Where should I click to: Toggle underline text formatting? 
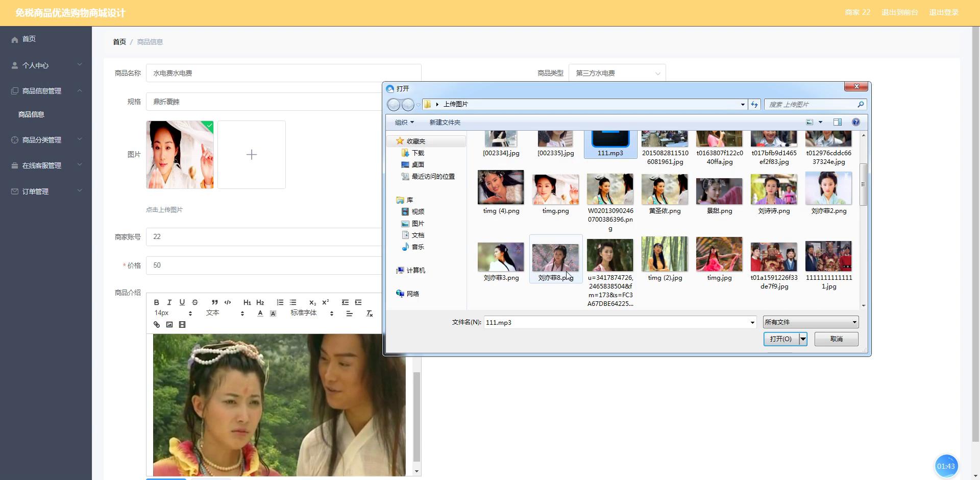pyautogui.click(x=182, y=302)
